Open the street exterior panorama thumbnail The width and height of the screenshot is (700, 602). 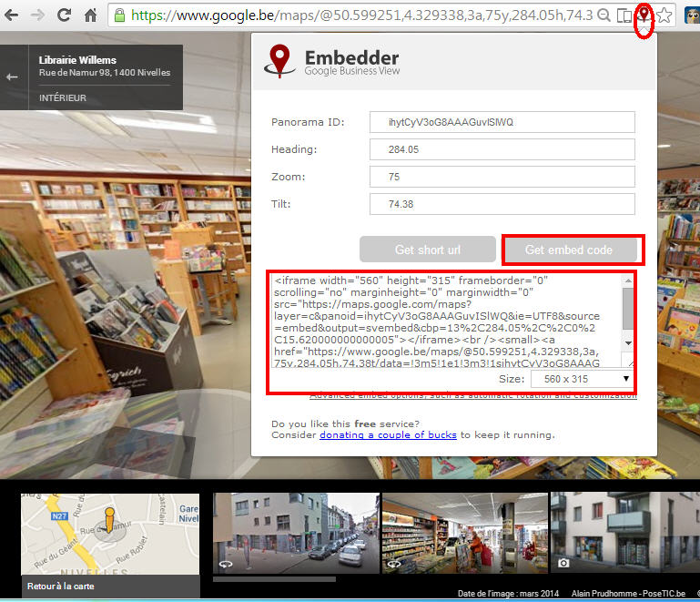296,533
